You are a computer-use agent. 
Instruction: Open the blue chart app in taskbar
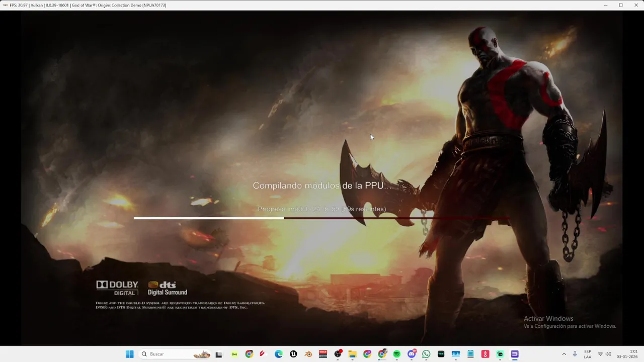456,354
